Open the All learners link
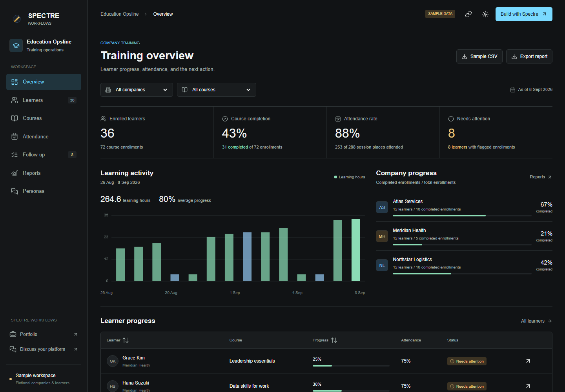Image resolution: width=565 pixels, height=392 pixels. [x=536, y=321]
